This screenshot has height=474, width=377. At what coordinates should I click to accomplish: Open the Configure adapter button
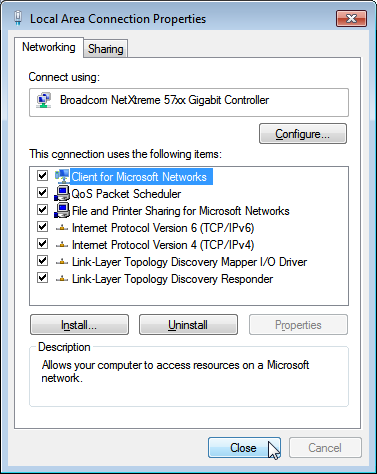click(x=303, y=134)
